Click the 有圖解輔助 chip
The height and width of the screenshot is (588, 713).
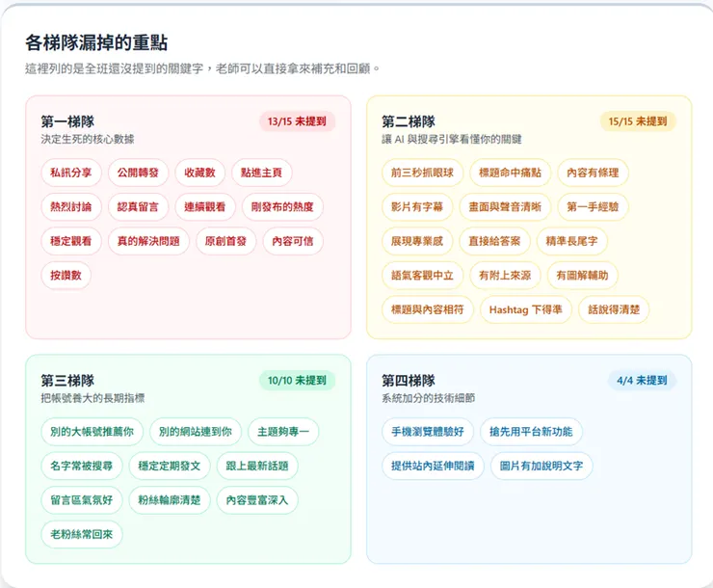click(583, 275)
